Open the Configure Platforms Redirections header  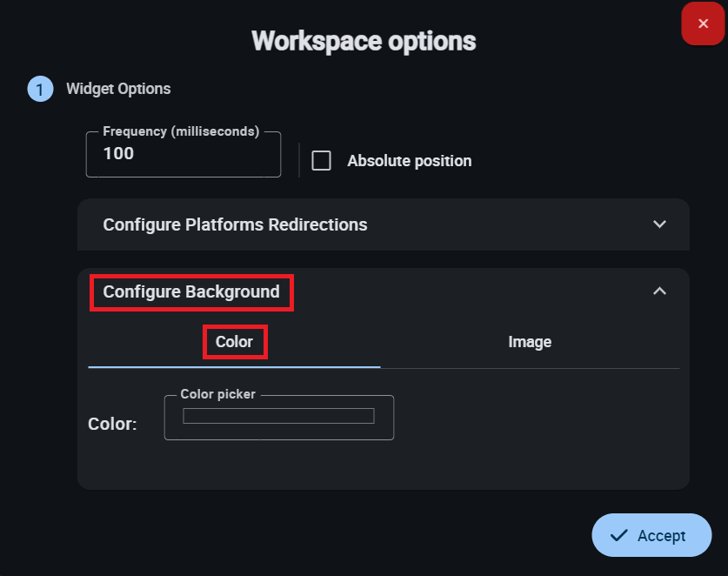tap(235, 224)
